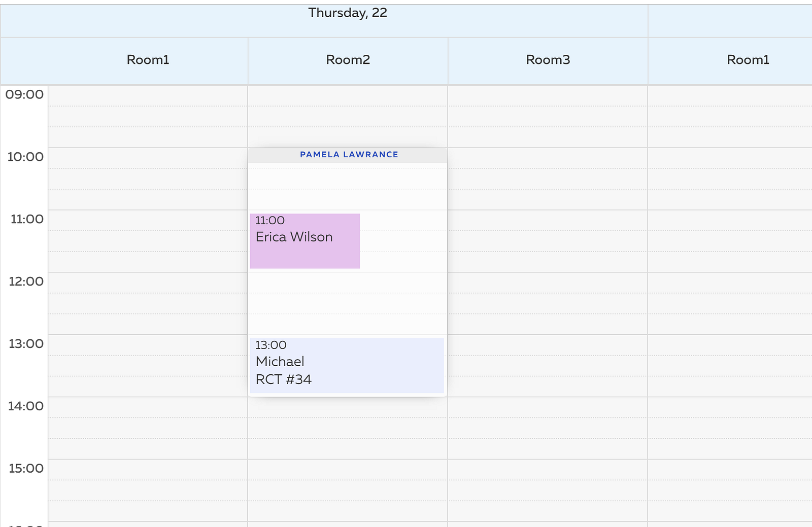Click the Thursday, 22 date header
Viewport: 812px width, 527px height.
tap(348, 13)
